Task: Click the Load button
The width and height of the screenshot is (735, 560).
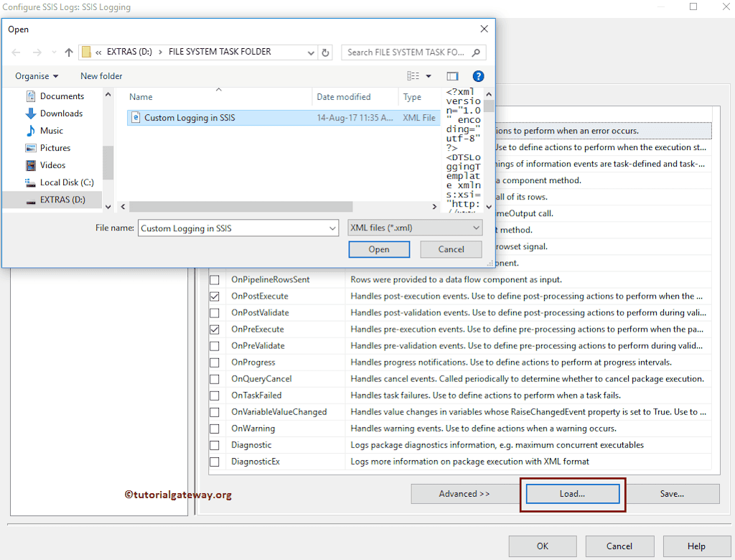Action: coord(572,494)
